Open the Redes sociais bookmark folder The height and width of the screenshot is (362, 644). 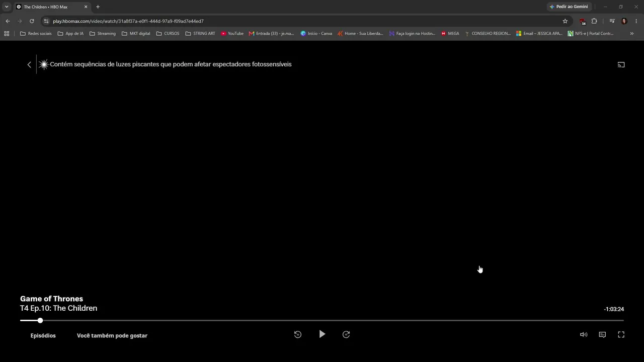pyautogui.click(x=36, y=34)
